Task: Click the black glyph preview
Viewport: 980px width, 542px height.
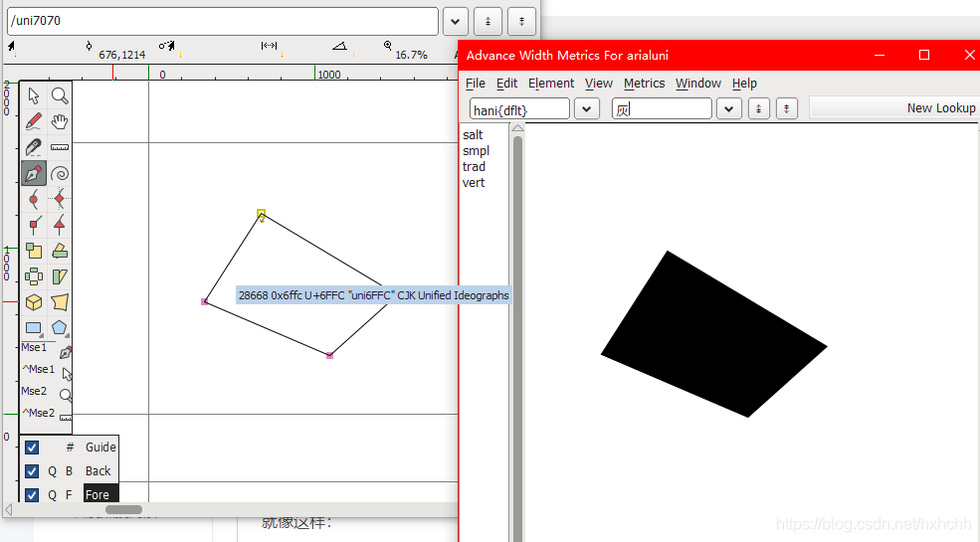Action: tap(713, 334)
